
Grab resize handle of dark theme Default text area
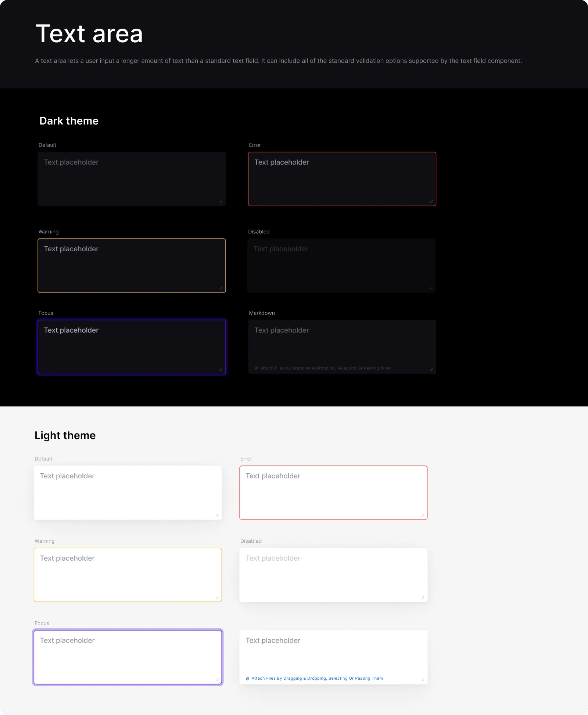(x=221, y=201)
